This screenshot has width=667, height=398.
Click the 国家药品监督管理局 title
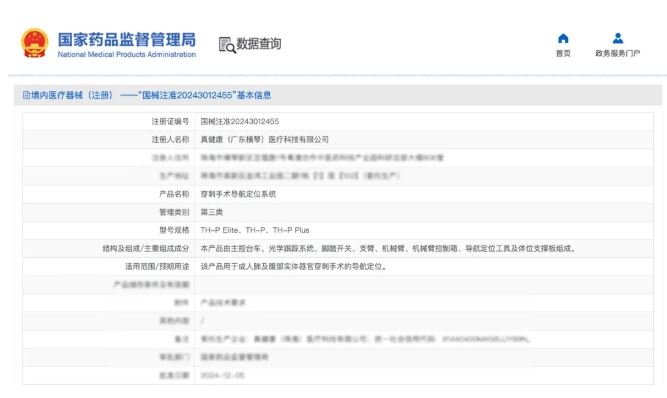(127, 40)
